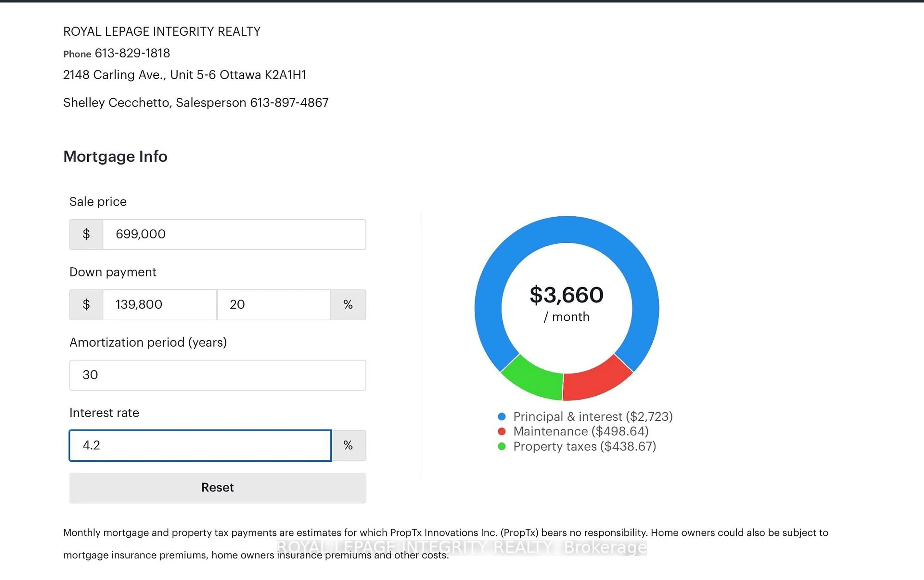
Task: Click the red Maintenance legend dot
Action: click(x=502, y=432)
